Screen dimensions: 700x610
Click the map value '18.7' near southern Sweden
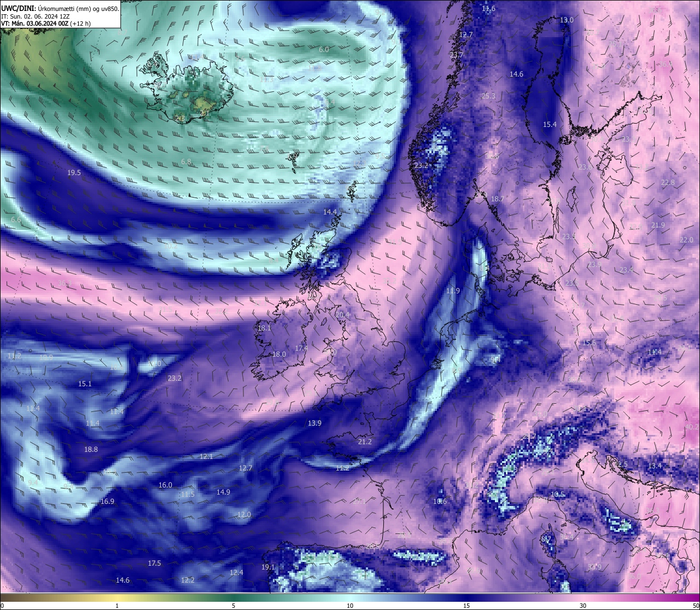point(497,199)
